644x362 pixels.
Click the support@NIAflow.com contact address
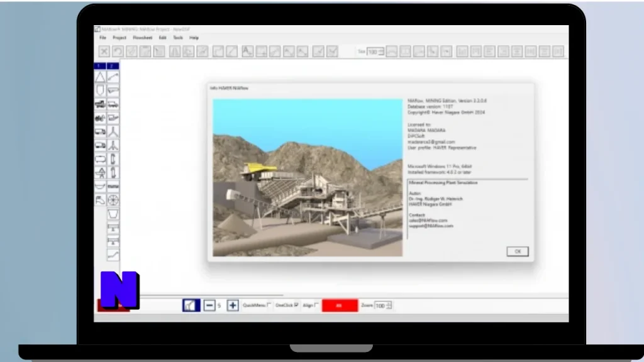pos(431,226)
